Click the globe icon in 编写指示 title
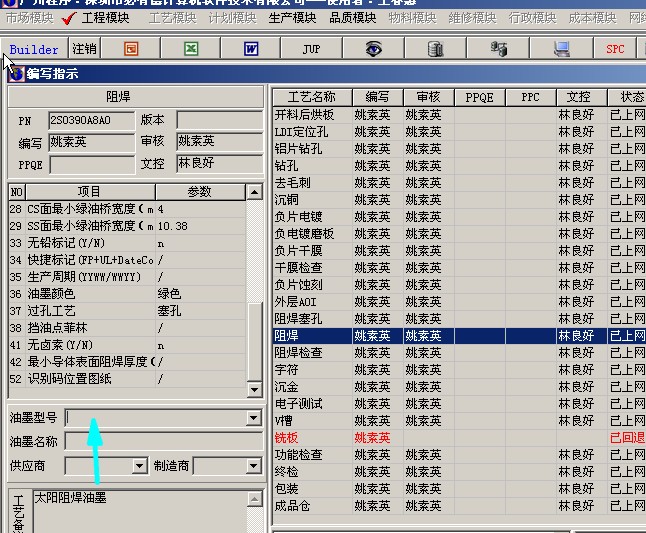The image size is (646, 533). coord(16,74)
